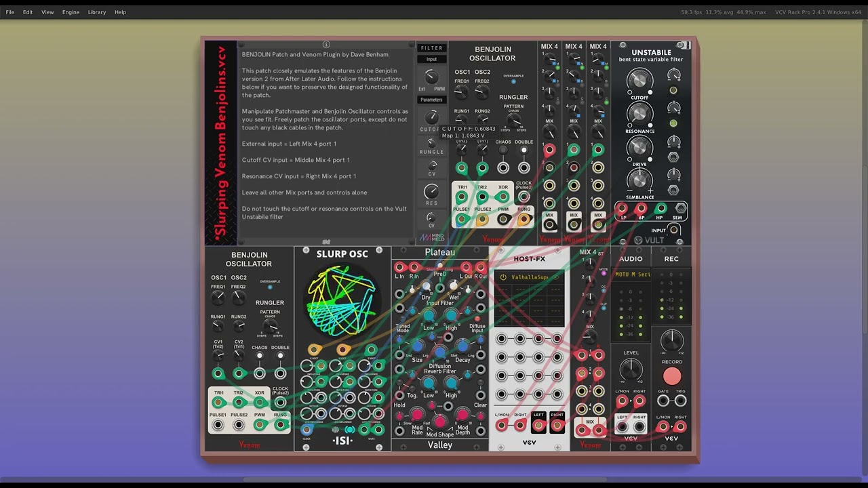Click PATTERN knob on bottom-left Benjolin Oscillator
Image resolution: width=868 pixels, height=488 pixels.
coord(270,327)
